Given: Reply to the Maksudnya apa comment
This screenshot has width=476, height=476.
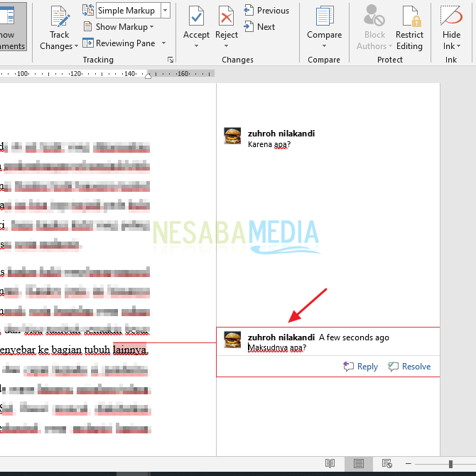Looking at the screenshot, I should point(360,367).
